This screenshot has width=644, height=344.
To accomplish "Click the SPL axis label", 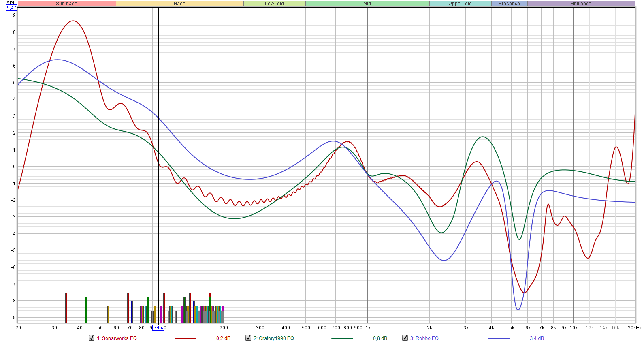I will pos(11,3).
